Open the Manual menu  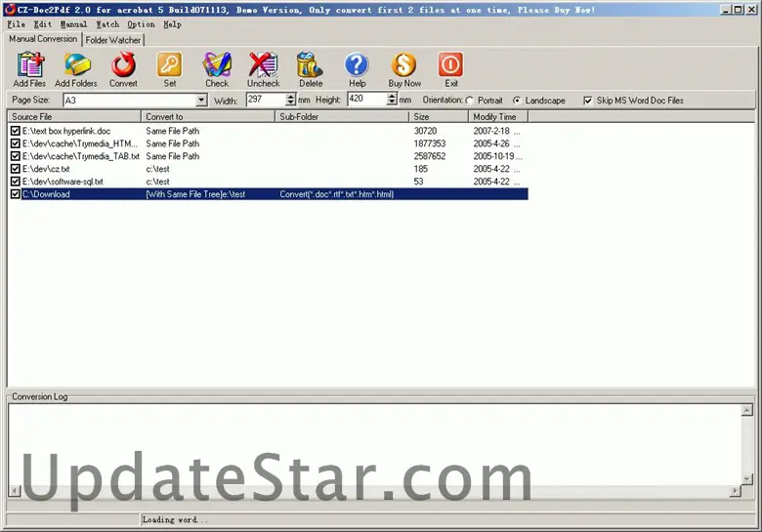pyautogui.click(x=74, y=24)
